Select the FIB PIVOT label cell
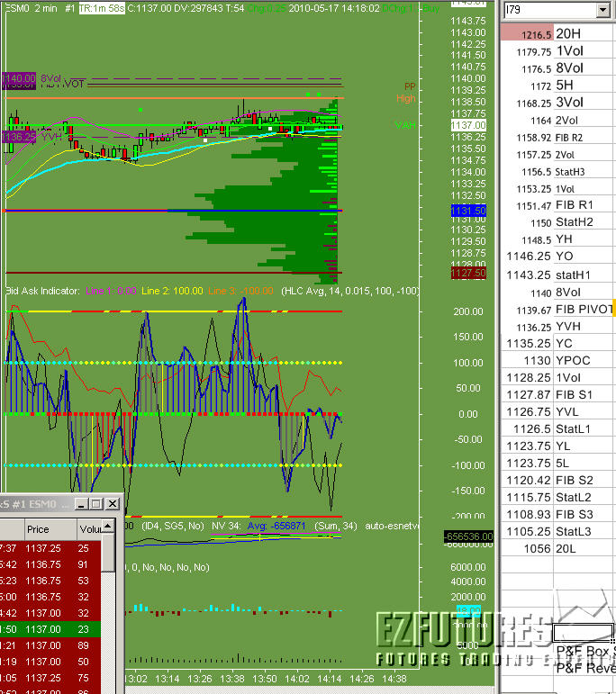 (x=584, y=310)
